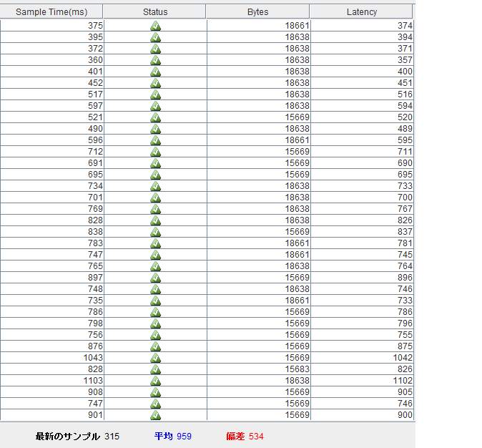Select the bytes cell showing 15683
This screenshot has width=482, height=448.
click(297, 369)
